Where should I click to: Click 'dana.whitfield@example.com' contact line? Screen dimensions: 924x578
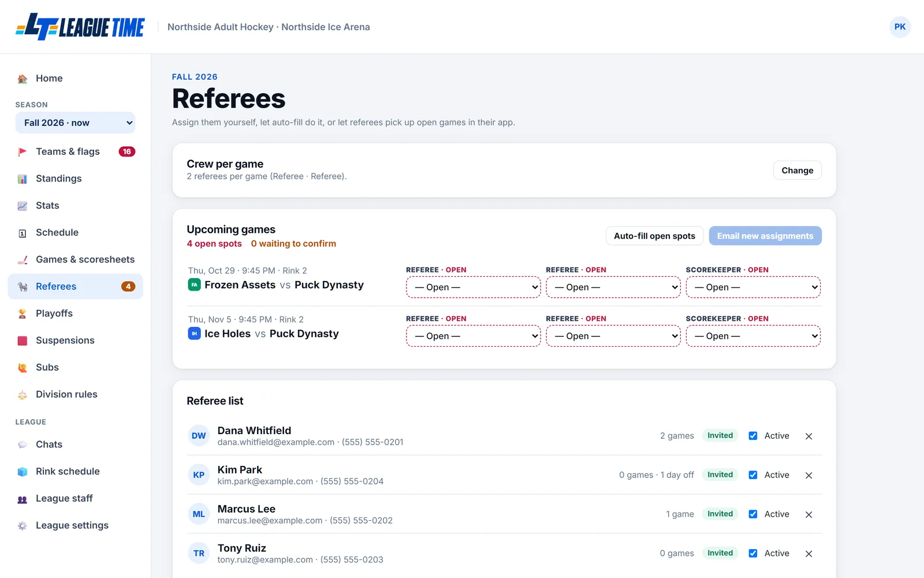310,442
